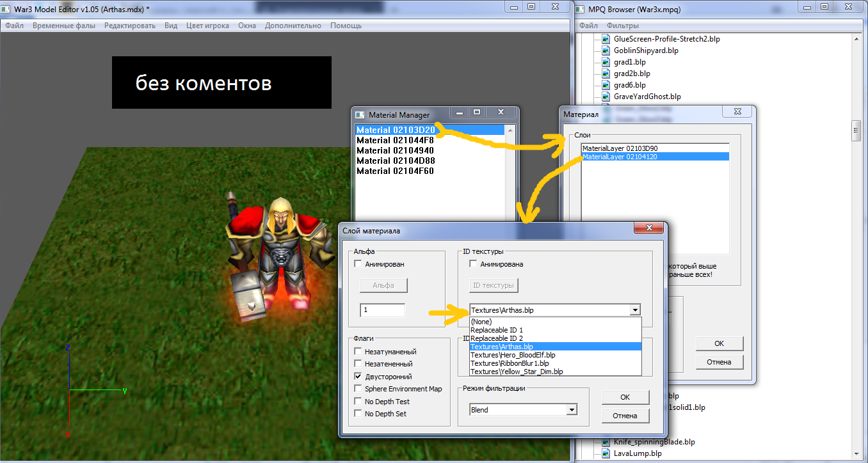This screenshot has height=463, width=868.
Task: Open the Помощь menu
Action: (346, 26)
